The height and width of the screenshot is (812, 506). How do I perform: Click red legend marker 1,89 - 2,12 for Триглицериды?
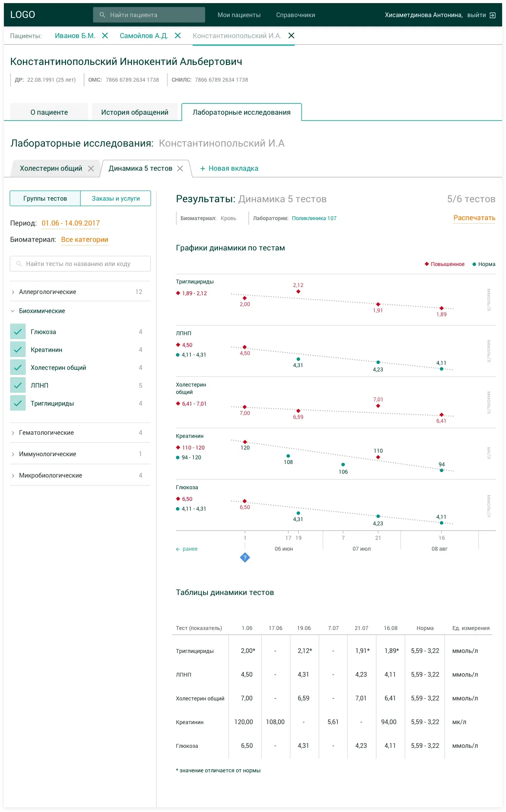coord(178,293)
